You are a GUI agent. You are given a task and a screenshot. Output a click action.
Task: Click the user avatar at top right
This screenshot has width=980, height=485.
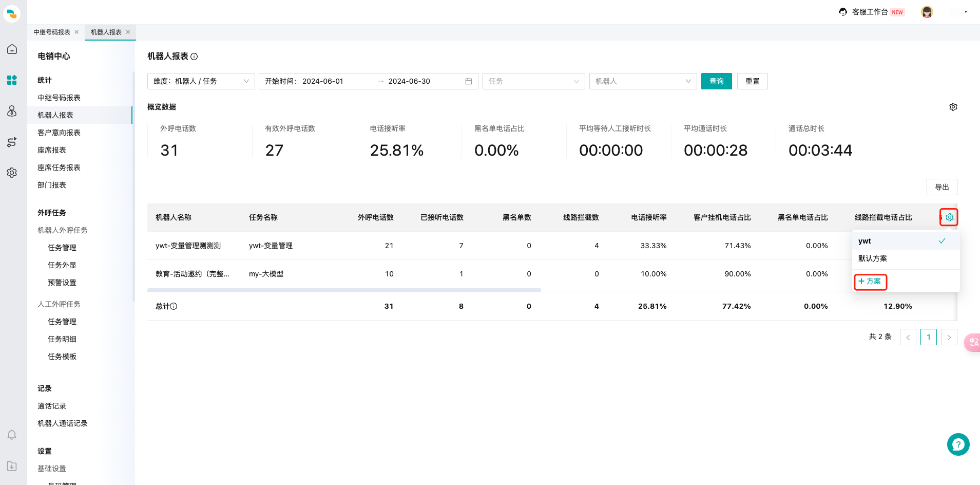tap(927, 12)
